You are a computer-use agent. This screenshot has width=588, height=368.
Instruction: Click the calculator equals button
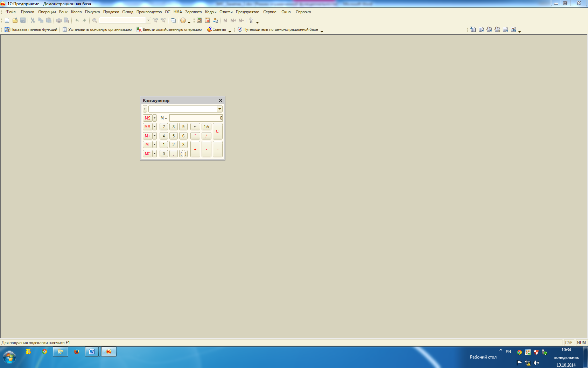tap(217, 149)
